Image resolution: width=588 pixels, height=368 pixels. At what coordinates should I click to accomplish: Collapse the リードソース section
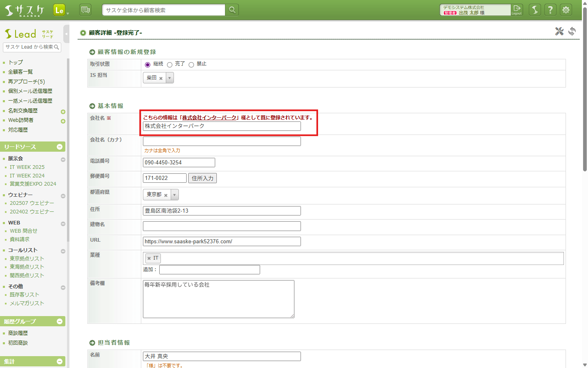pyautogui.click(x=60, y=147)
